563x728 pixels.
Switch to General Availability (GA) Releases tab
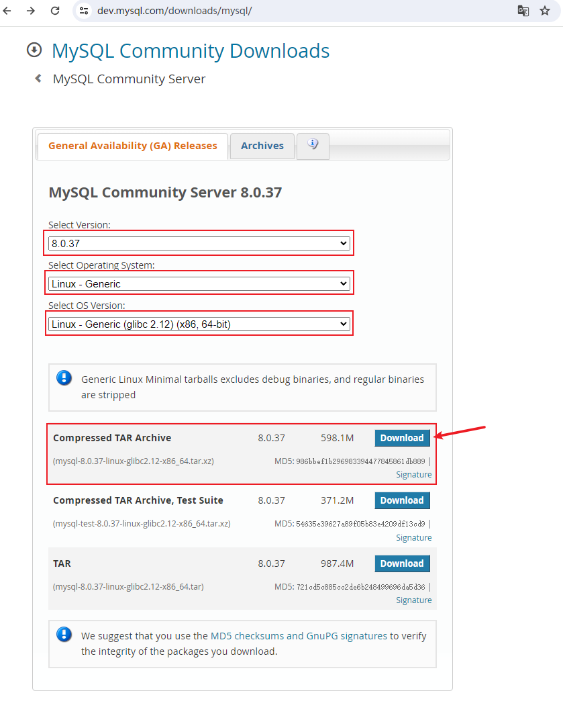click(x=133, y=146)
